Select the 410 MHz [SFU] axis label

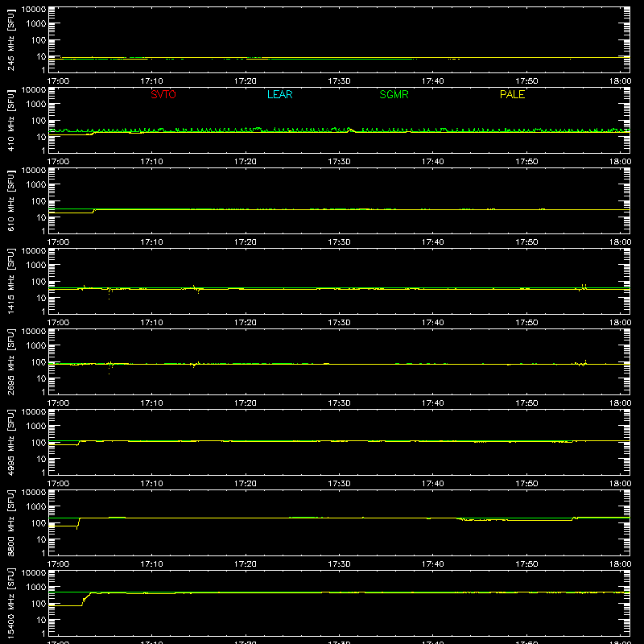point(11,120)
